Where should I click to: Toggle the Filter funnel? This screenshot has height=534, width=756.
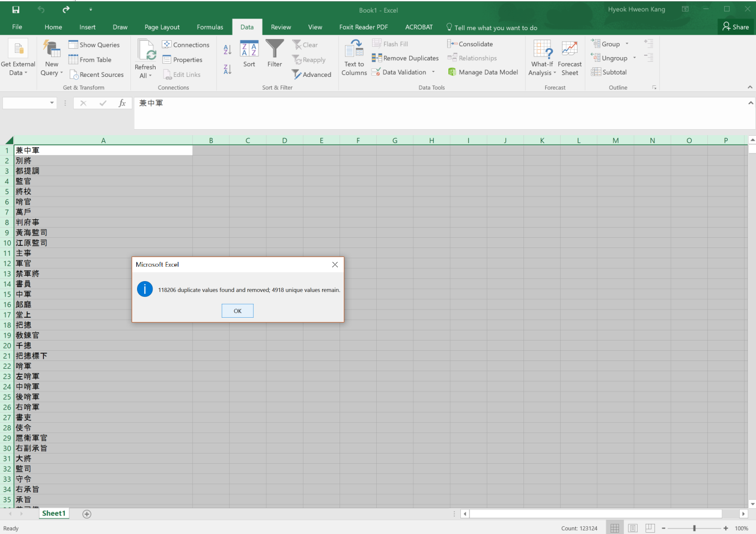(x=275, y=54)
